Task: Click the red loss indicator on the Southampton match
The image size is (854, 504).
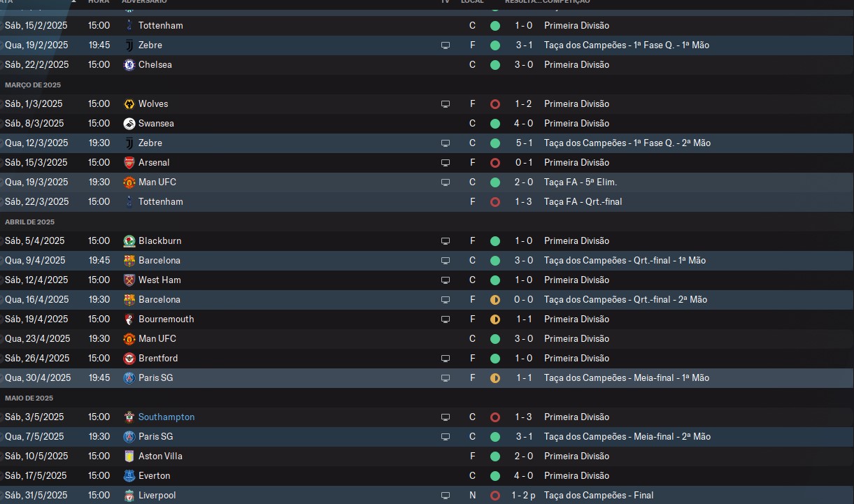Action: (x=495, y=417)
